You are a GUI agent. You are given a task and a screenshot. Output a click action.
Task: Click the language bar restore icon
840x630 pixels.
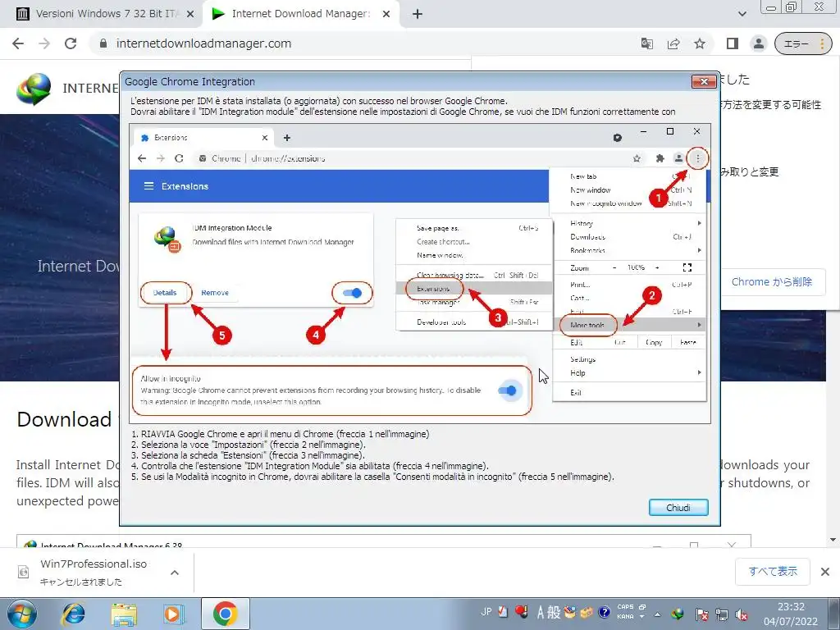[x=642, y=607]
